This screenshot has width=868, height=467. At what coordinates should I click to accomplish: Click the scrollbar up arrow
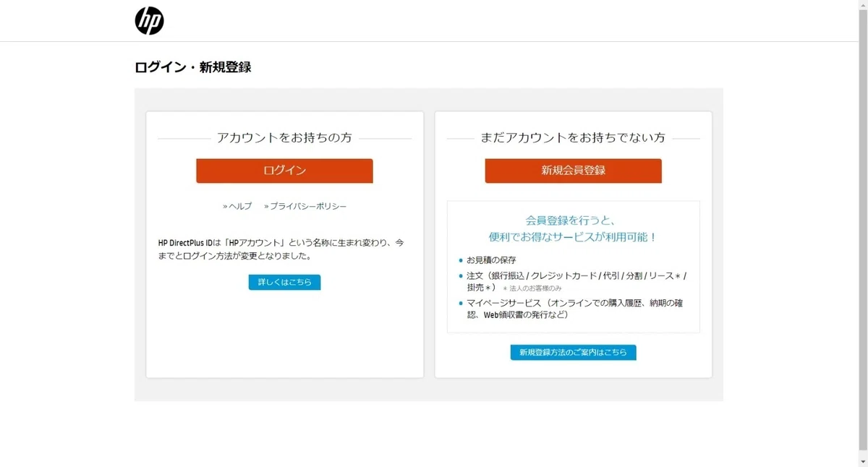point(863,4)
